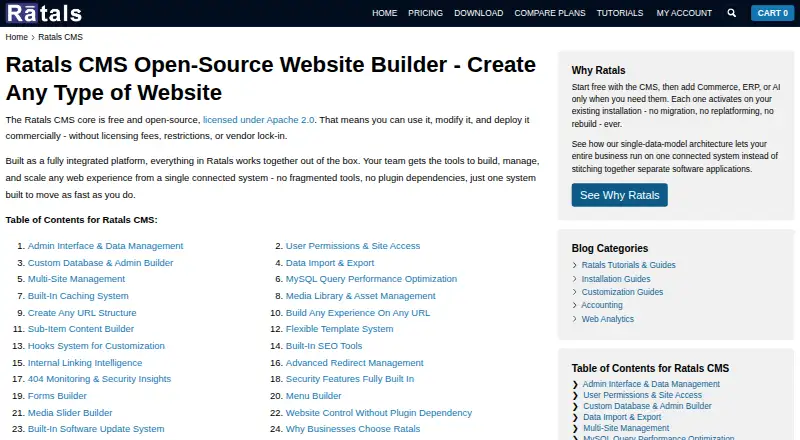Jump to Data Import & Export in main list
The image size is (800, 440).
pyautogui.click(x=330, y=263)
